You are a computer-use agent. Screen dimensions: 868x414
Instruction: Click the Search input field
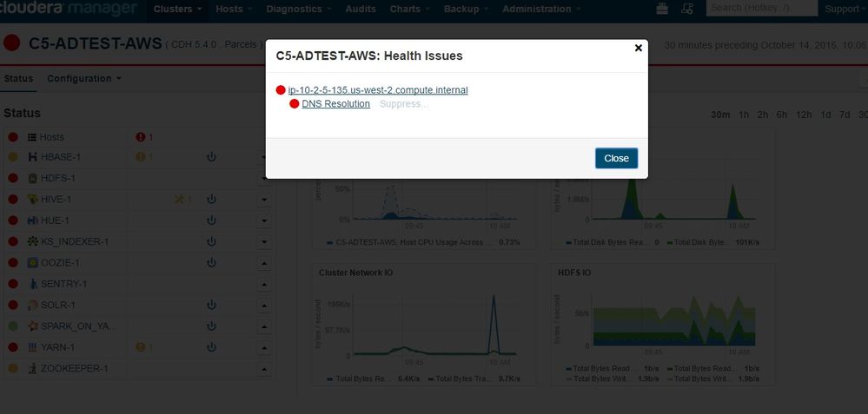(760, 9)
